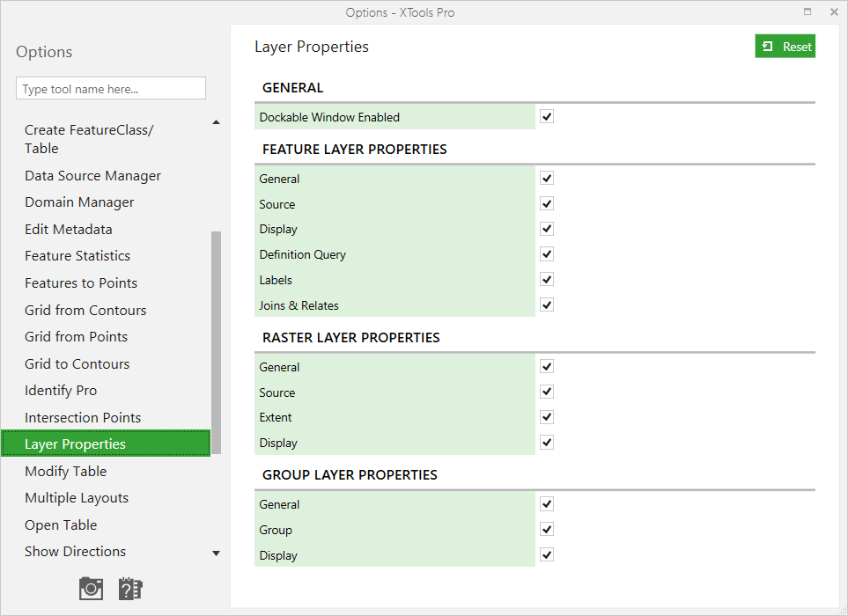This screenshot has height=616, width=848.
Task: Open the Open Table options
Action: tap(106, 524)
